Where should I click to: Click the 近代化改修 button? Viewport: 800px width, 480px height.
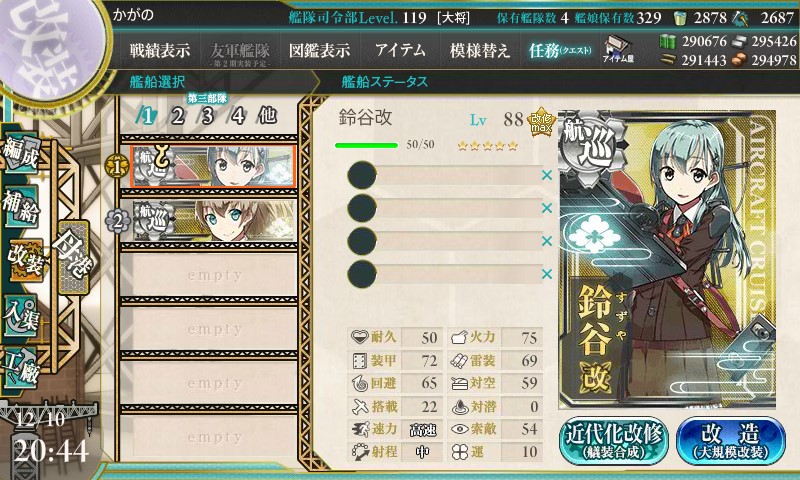[614, 440]
